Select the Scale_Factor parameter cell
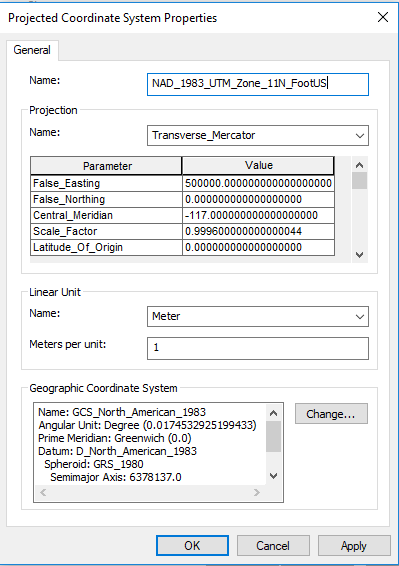This screenshot has width=399, height=566. pos(107,231)
